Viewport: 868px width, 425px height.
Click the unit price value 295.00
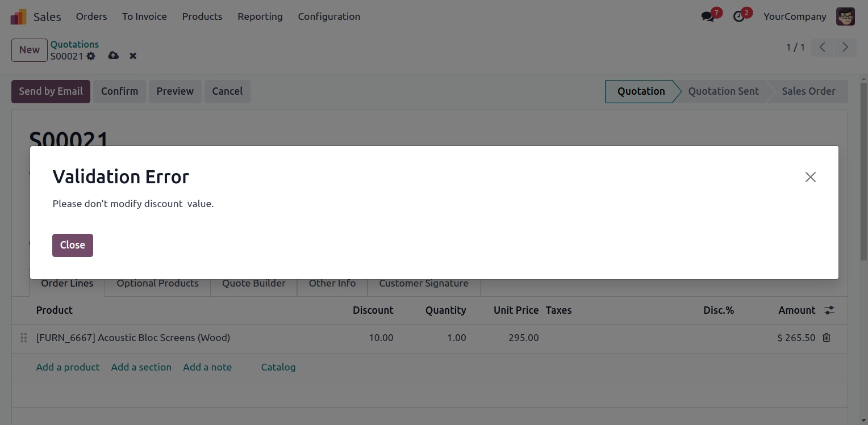(523, 338)
